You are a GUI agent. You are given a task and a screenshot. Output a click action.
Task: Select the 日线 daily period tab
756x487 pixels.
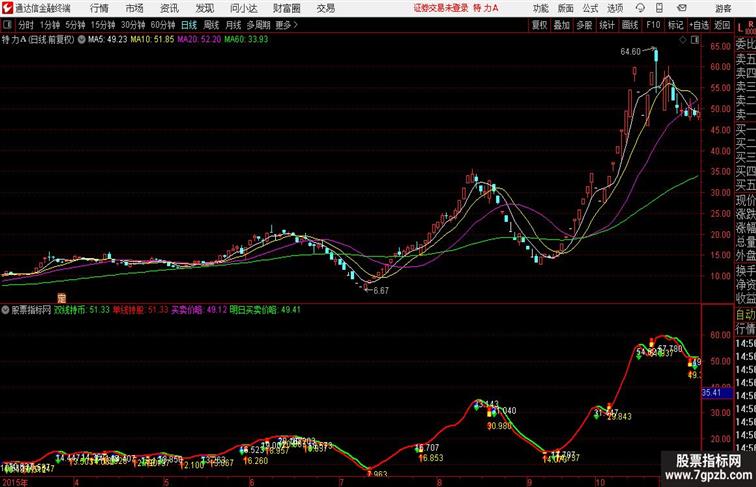point(189,25)
